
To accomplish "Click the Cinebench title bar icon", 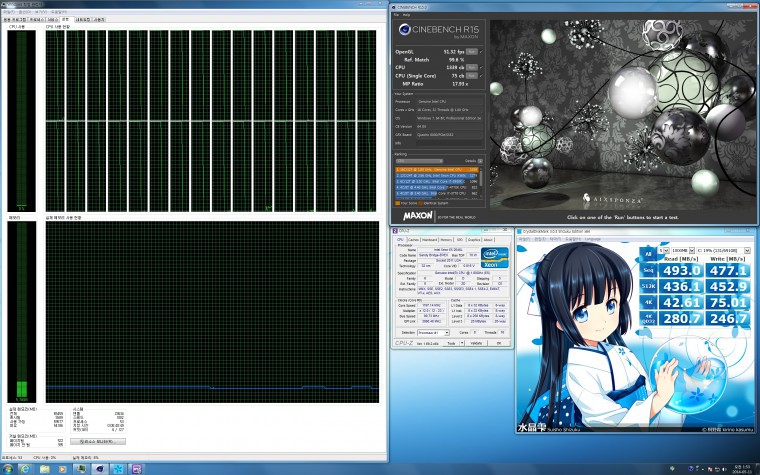I will [394, 7].
